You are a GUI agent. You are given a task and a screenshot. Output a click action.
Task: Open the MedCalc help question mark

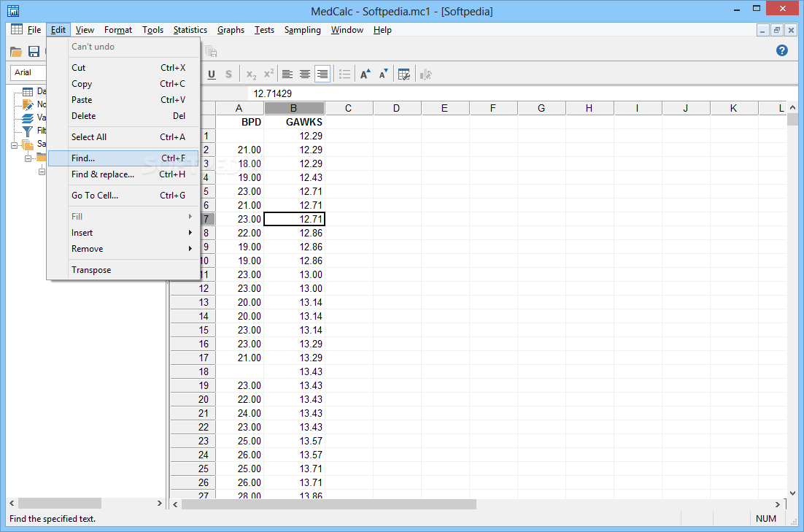[782, 50]
